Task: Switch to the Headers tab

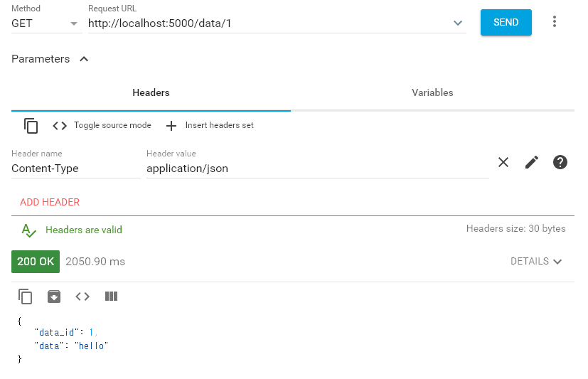Action: 151,92
